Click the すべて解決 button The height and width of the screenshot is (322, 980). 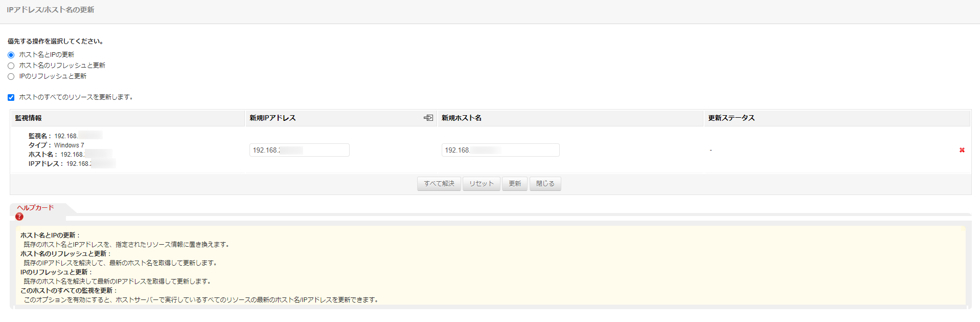pyautogui.click(x=439, y=184)
